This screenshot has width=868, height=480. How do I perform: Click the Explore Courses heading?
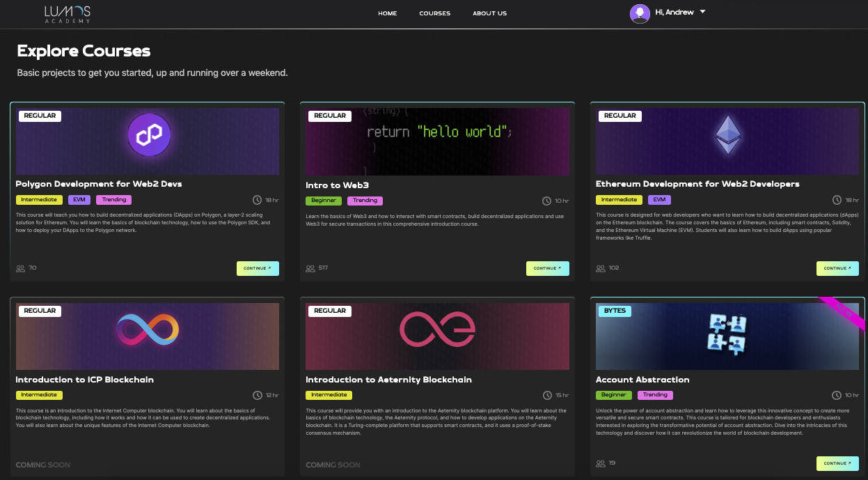point(84,51)
